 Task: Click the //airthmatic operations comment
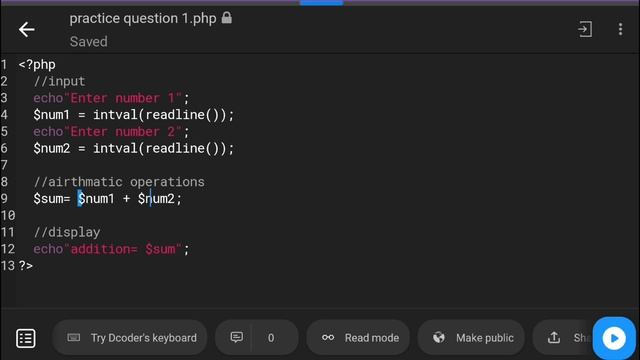pos(119,182)
